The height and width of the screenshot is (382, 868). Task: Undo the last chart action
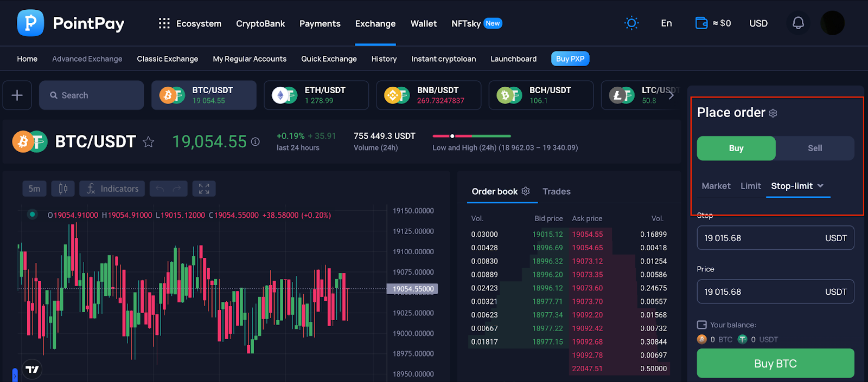click(x=159, y=189)
